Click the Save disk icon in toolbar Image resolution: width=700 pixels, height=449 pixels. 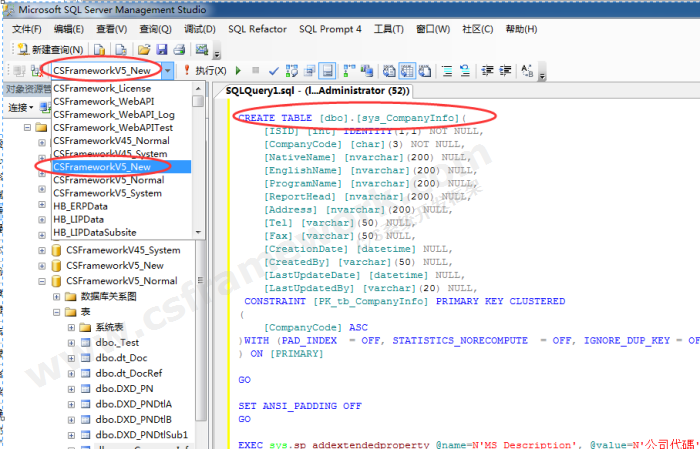[161, 49]
